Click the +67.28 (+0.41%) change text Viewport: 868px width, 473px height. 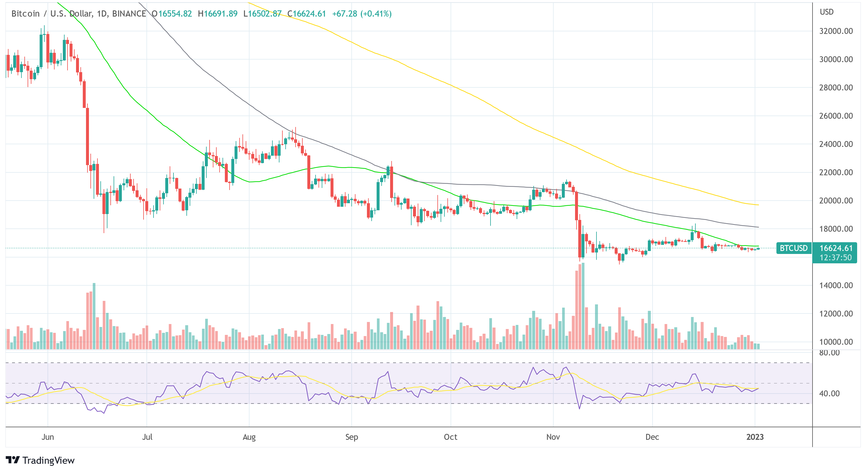click(x=362, y=13)
